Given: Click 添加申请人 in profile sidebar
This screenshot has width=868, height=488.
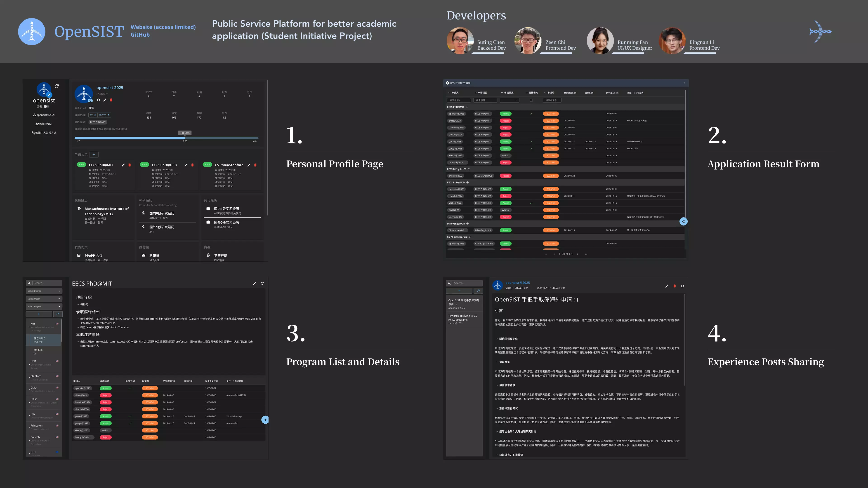Looking at the screenshot, I should (44, 124).
